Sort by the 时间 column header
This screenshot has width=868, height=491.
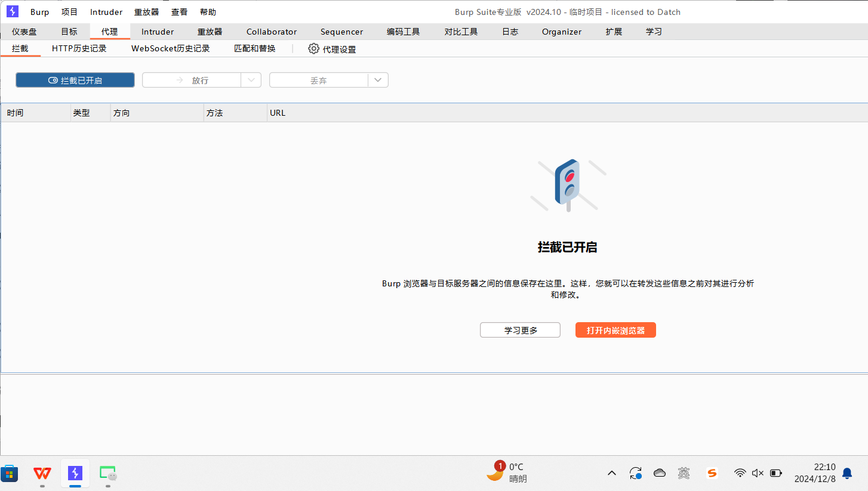pyautogui.click(x=36, y=113)
